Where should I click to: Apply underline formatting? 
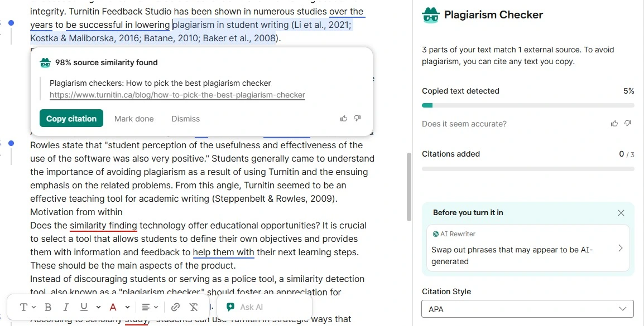coord(84,307)
